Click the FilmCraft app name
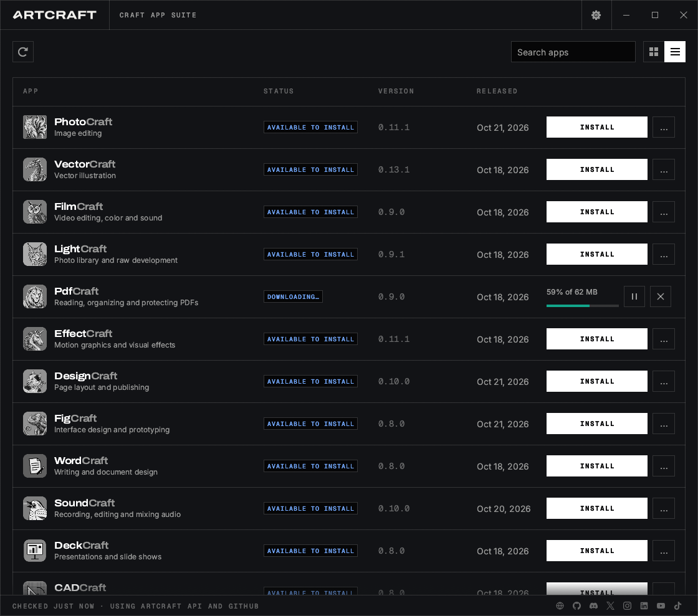 pyautogui.click(x=79, y=206)
